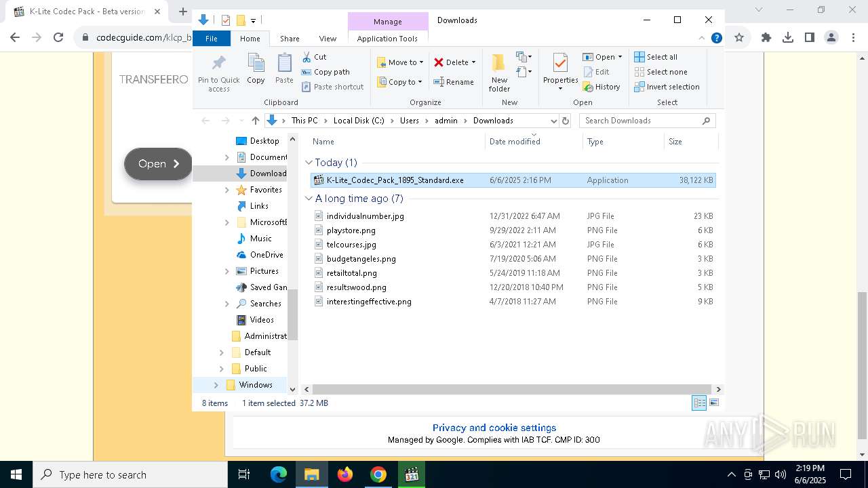Screen dimensions: 868x488
Task: Click Select all in the ribbon
Action: point(656,57)
